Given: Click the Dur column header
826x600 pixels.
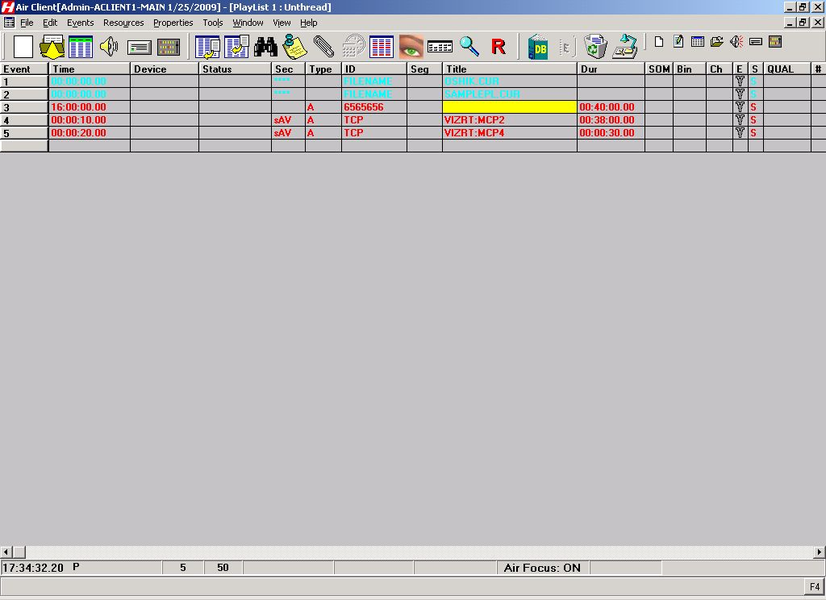Looking at the screenshot, I should pos(610,69).
